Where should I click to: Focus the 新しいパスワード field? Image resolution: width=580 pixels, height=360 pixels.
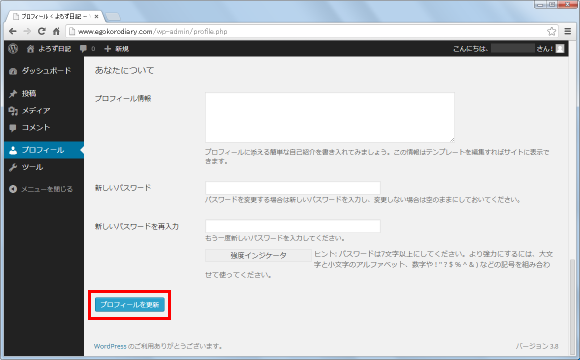tap(293, 188)
